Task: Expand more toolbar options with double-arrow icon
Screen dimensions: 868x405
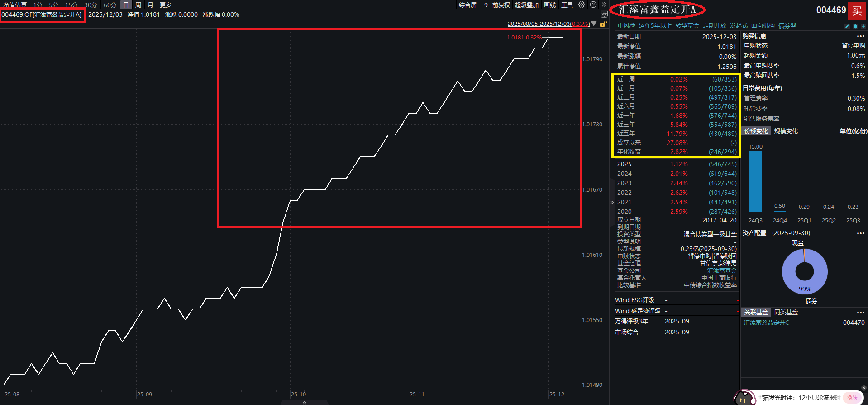Action: 604,5
